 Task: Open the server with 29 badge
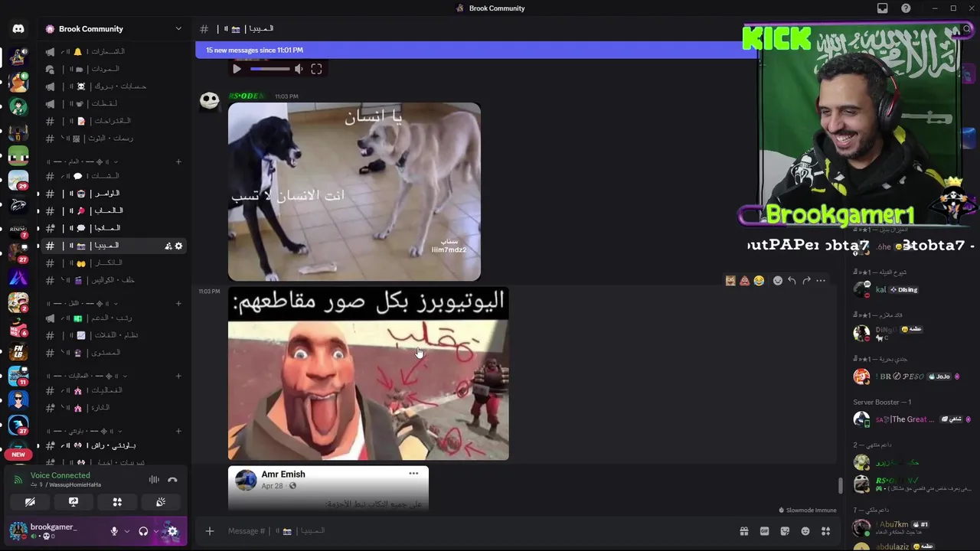[18, 180]
